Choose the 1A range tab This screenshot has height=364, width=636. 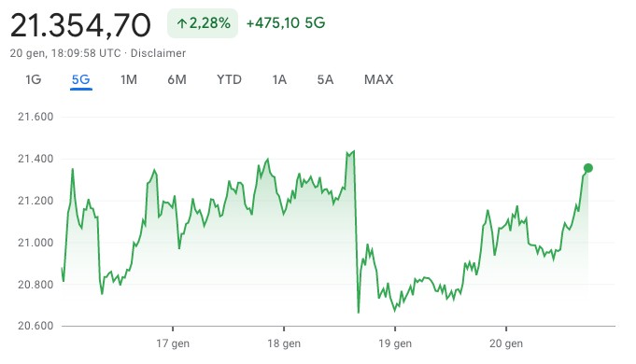(279, 79)
